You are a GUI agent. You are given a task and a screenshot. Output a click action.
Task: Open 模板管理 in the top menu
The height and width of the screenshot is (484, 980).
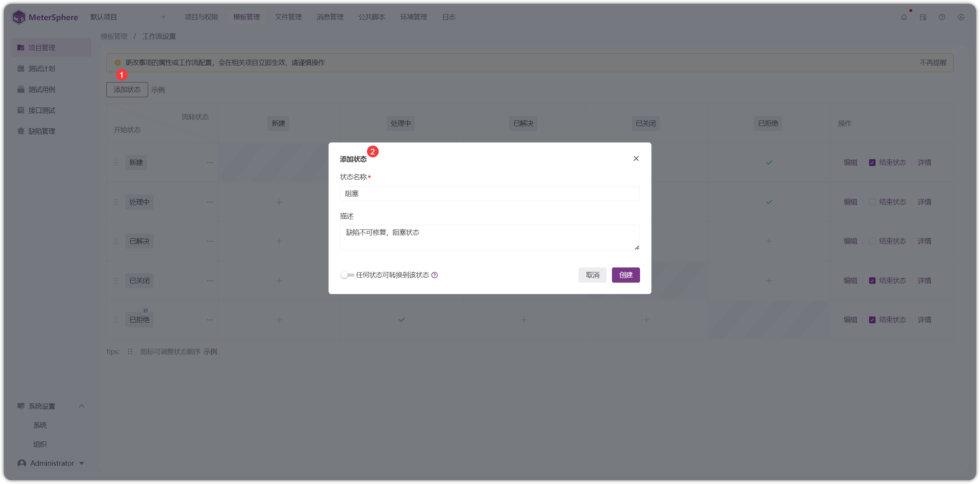point(247,17)
